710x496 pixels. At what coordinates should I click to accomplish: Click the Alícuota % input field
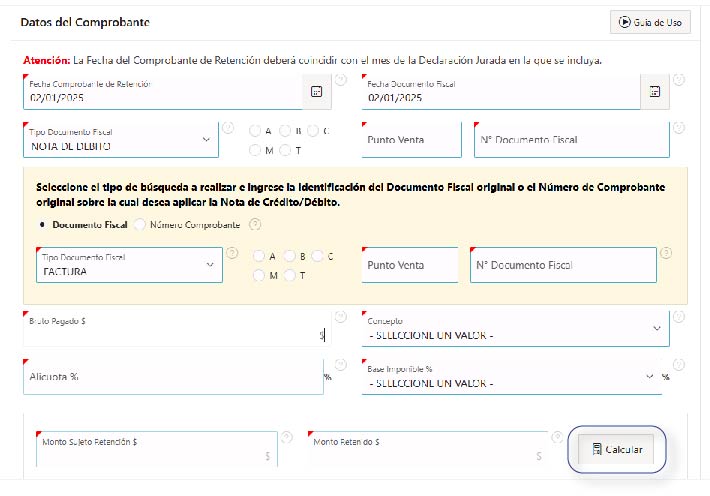[x=170, y=377]
